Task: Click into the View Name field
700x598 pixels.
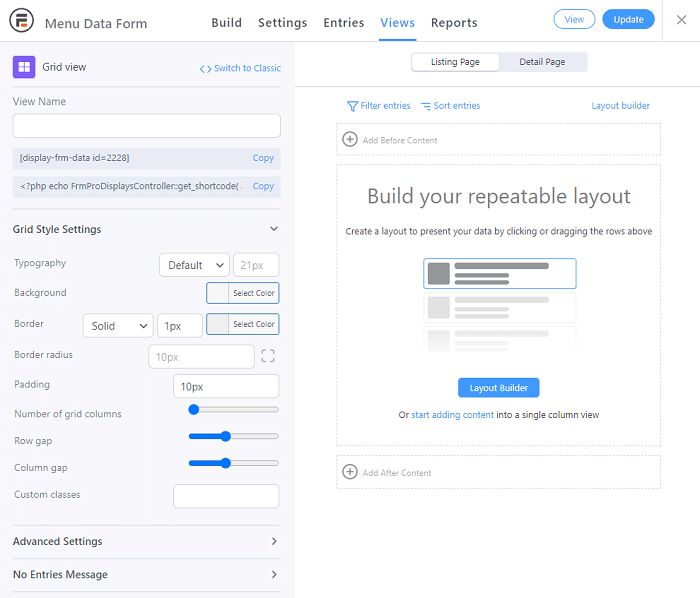Action: 146,126
